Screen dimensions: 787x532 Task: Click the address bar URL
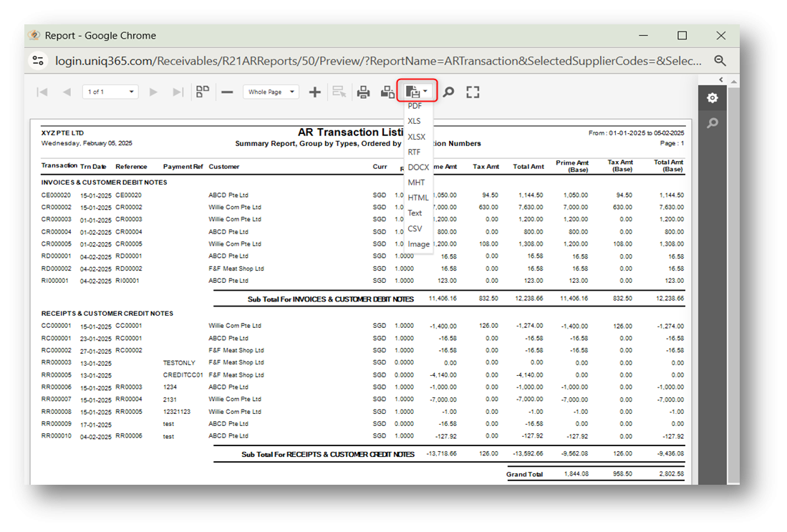point(378,61)
